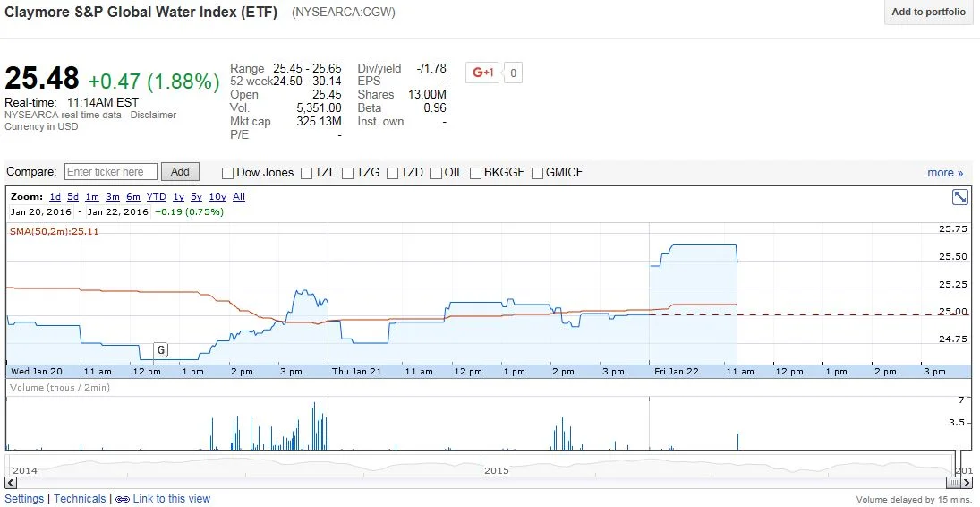Select the 3m zoom range
The width and height of the screenshot is (980, 507).
point(113,196)
